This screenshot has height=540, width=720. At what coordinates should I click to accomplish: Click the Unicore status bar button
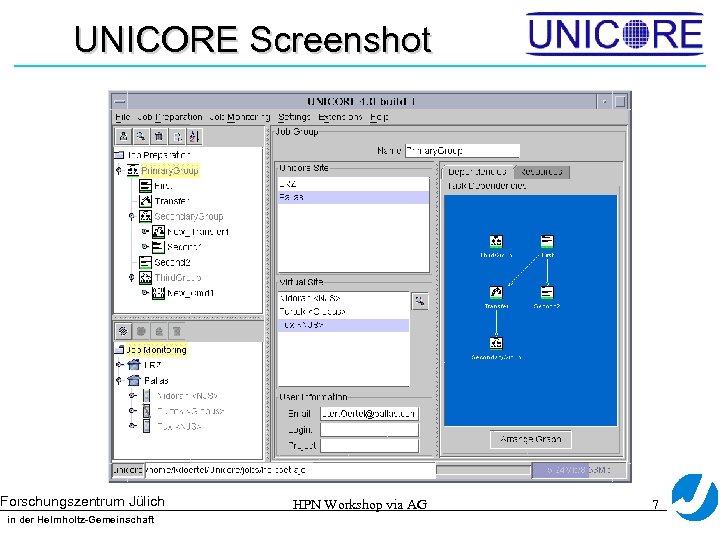coord(128,470)
